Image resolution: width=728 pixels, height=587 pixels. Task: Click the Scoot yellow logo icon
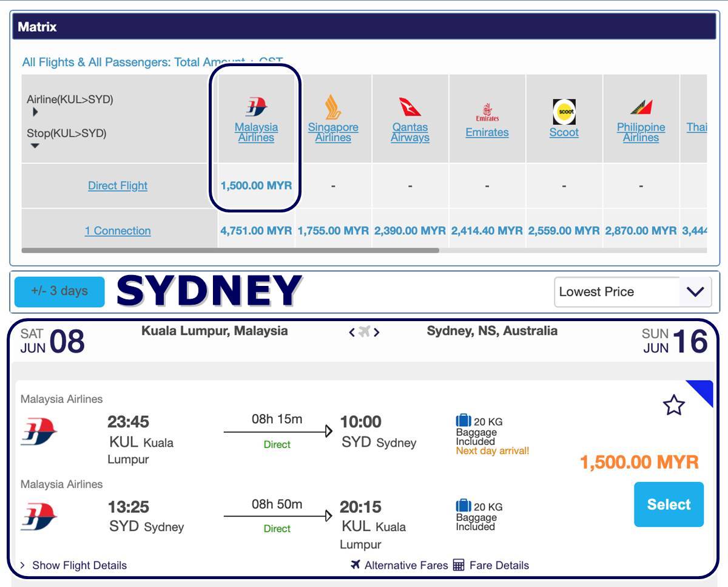click(x=564, y=112)
